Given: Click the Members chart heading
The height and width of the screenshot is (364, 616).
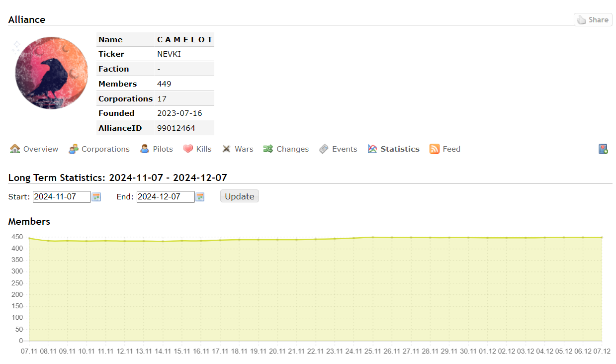Looking at the screenshot, I should [29, 221].
